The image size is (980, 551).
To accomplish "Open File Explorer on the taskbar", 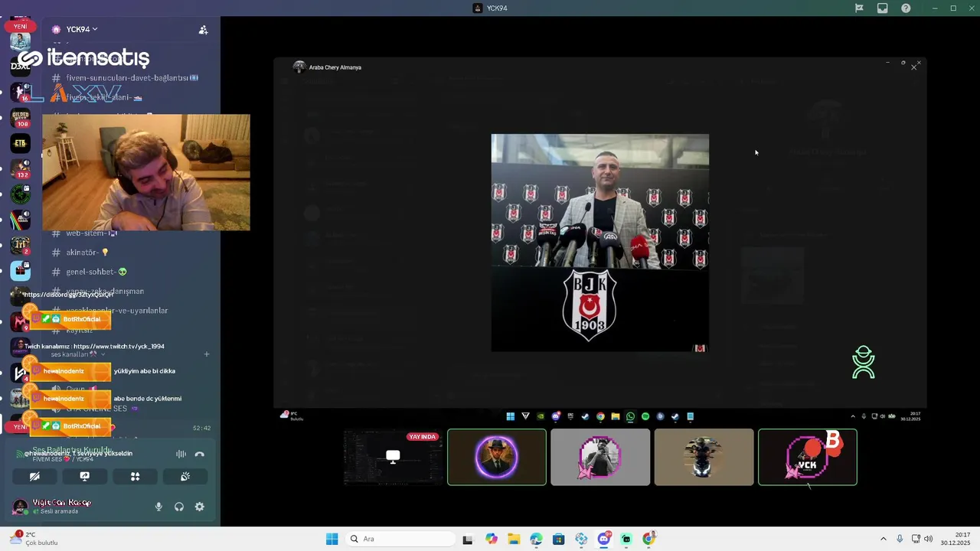I will 513,539.
